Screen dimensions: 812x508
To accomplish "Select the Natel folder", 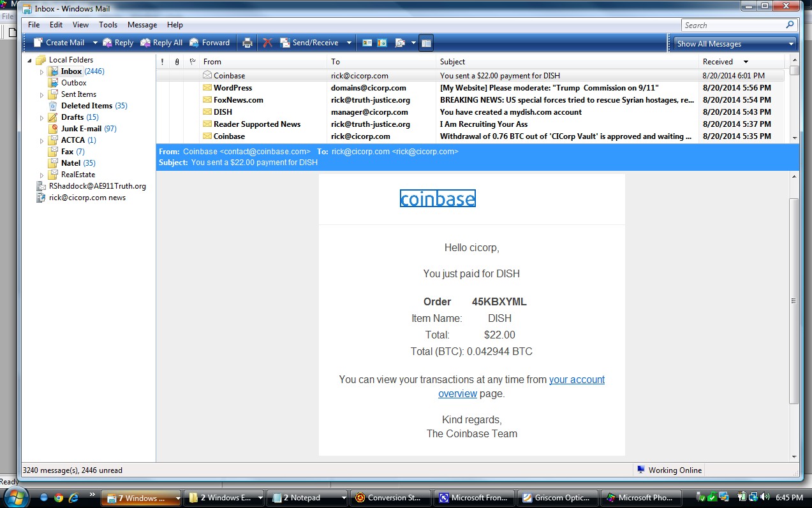I will 71,163.
